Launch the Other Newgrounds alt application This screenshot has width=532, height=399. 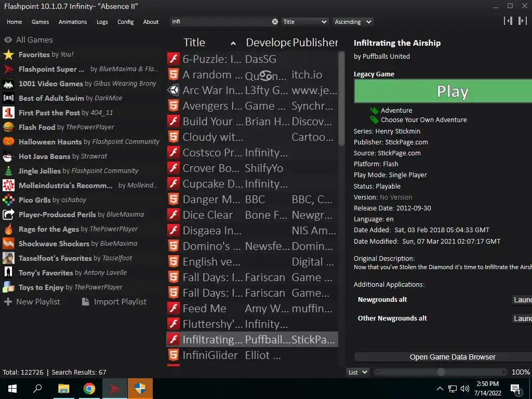pos(522,318)
